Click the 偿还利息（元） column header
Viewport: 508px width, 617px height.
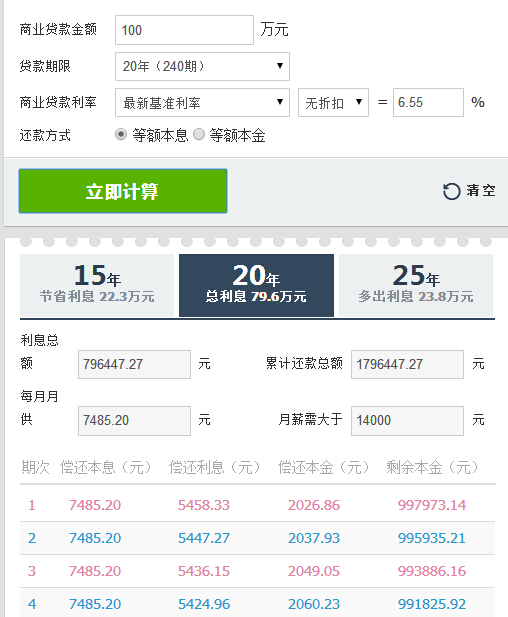214,467
